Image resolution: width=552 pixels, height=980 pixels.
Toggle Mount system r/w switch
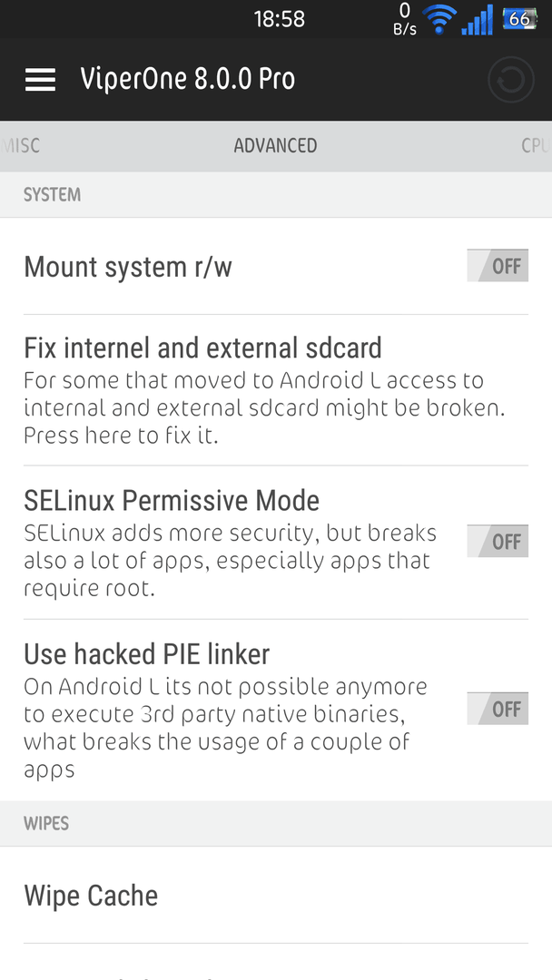498,266
